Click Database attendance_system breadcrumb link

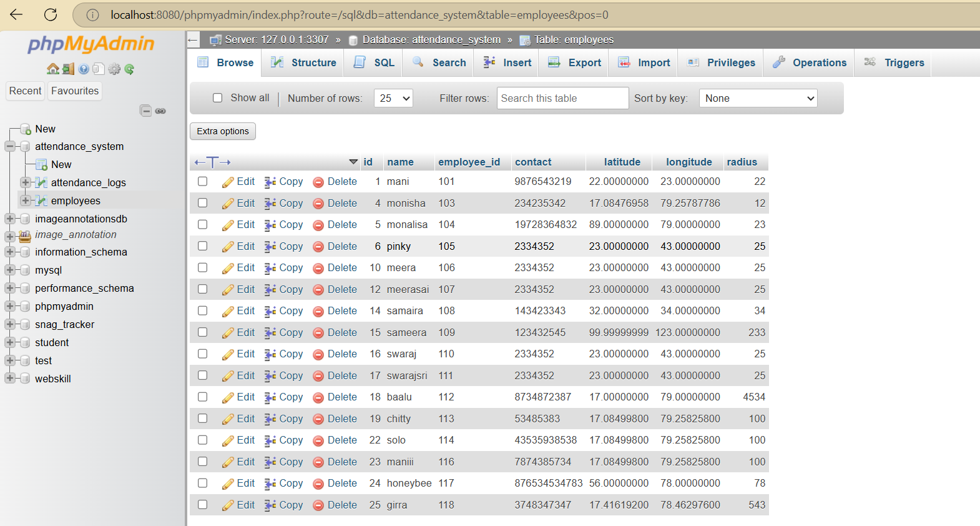(431, 40)
